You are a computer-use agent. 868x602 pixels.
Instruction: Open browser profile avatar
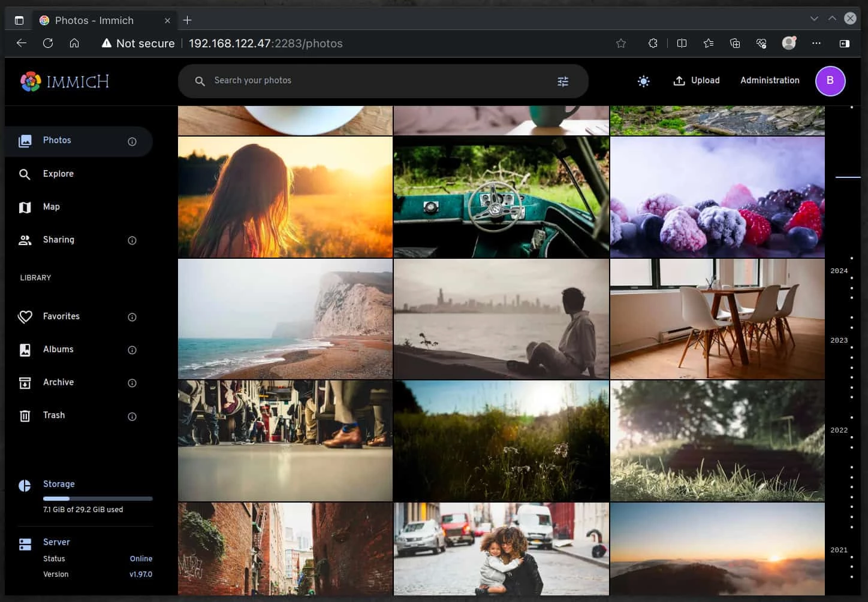pyautogui.click(x=789, y=43)
